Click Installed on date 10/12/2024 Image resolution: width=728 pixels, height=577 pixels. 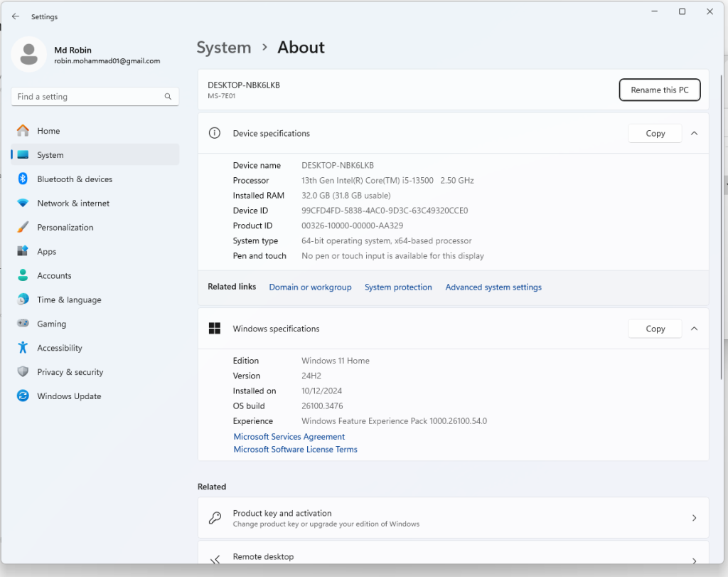(321, 391)
